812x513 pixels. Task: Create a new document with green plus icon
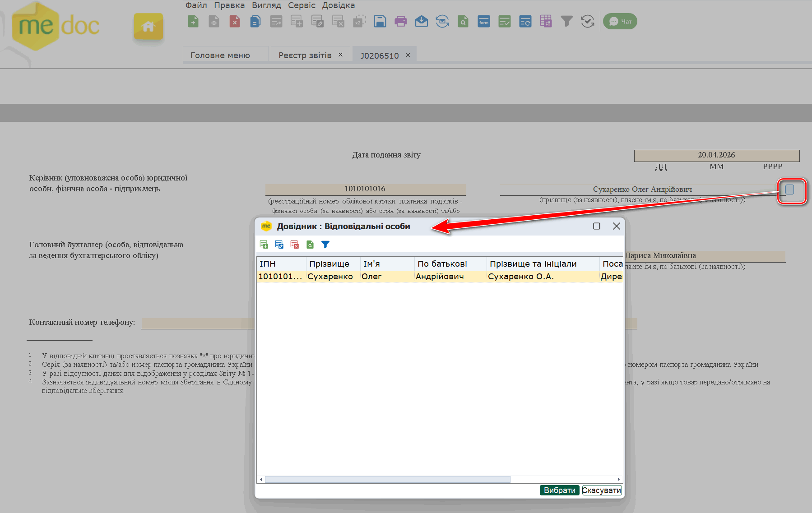pos(193,21)
